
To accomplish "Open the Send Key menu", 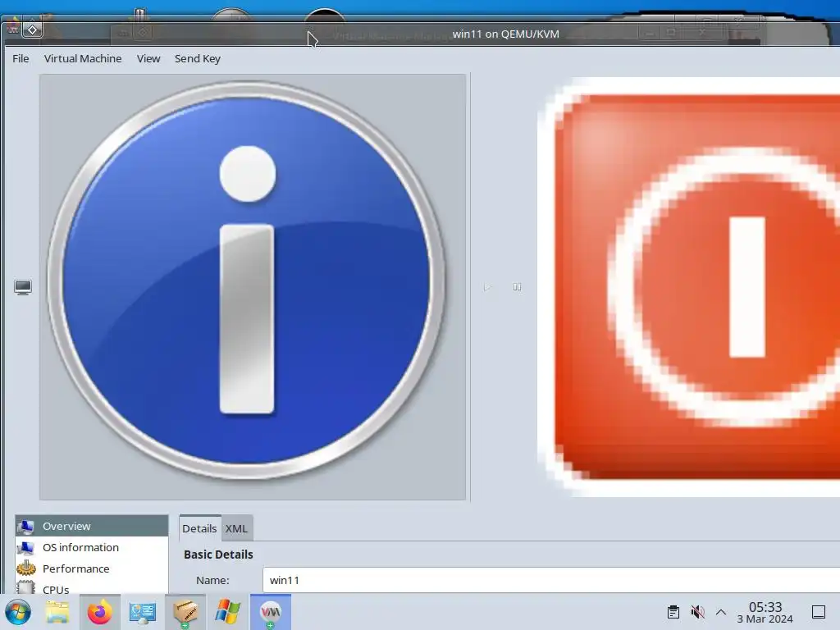I will tap(197, 58).
